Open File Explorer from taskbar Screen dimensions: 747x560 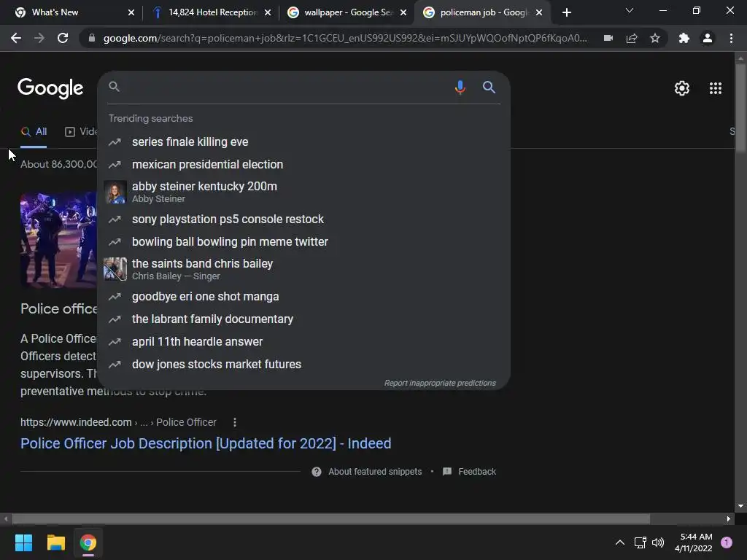point(55,542)
